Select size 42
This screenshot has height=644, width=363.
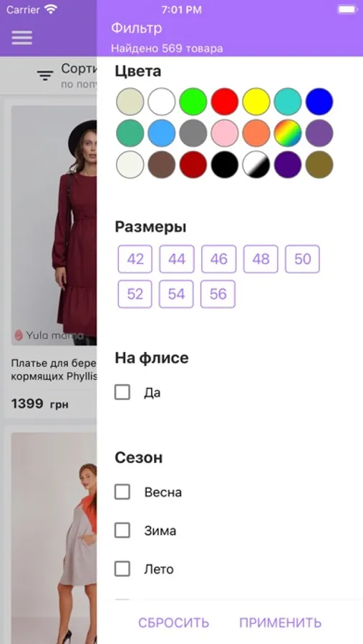[x=135, y=259]
